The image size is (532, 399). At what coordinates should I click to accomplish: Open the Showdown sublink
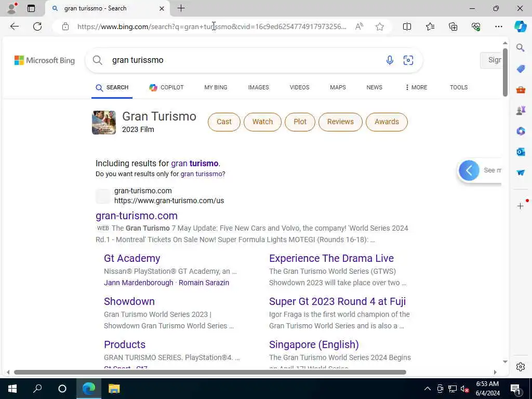pyautogui.click(x=129, y=302)
